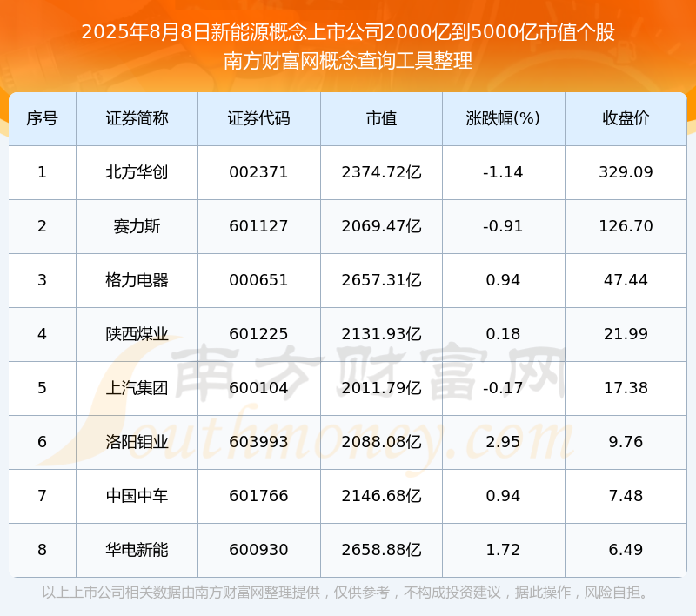
Task: Click closing price 17.38
Action: (x=626, y=388)
